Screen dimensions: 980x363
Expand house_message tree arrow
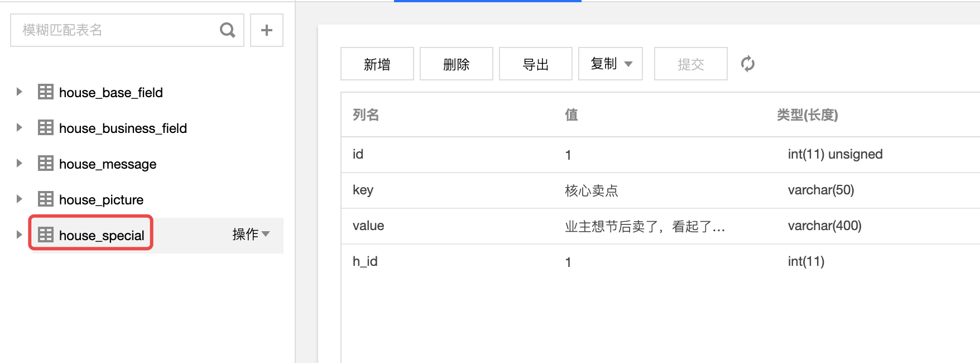click(x=19, y=163)
